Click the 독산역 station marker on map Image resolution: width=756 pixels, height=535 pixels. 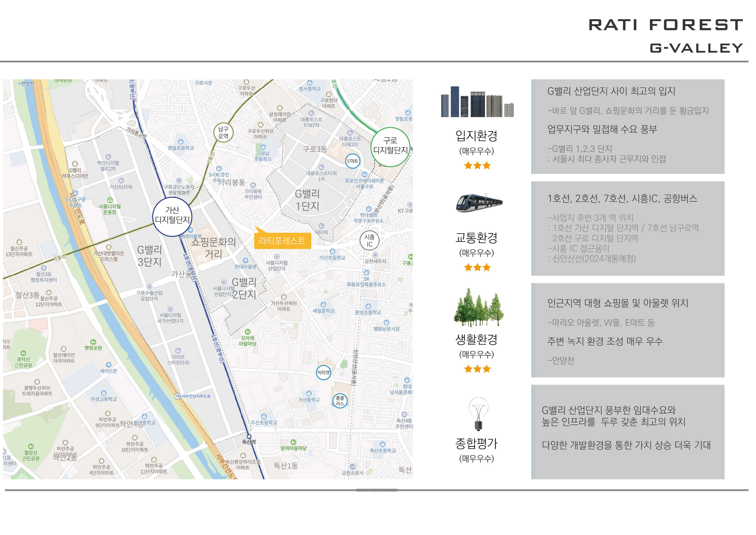[x=249, y=437]
